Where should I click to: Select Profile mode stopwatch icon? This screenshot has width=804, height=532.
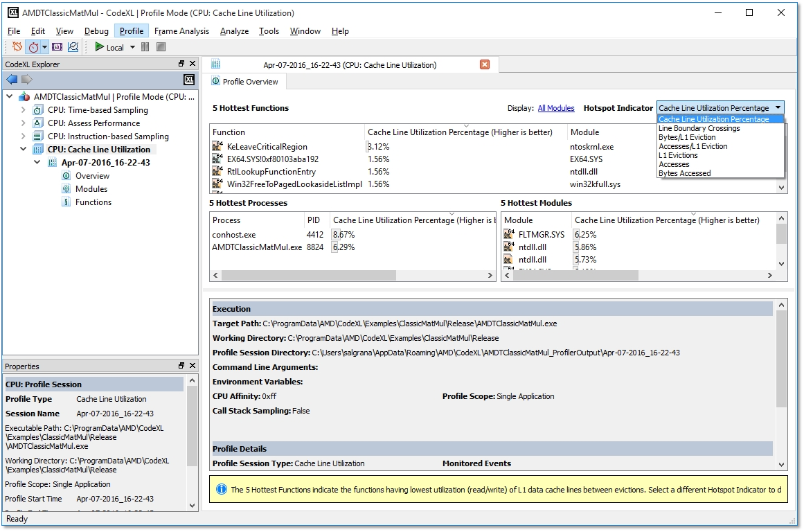pyautogui.click(x=34, y=47)
